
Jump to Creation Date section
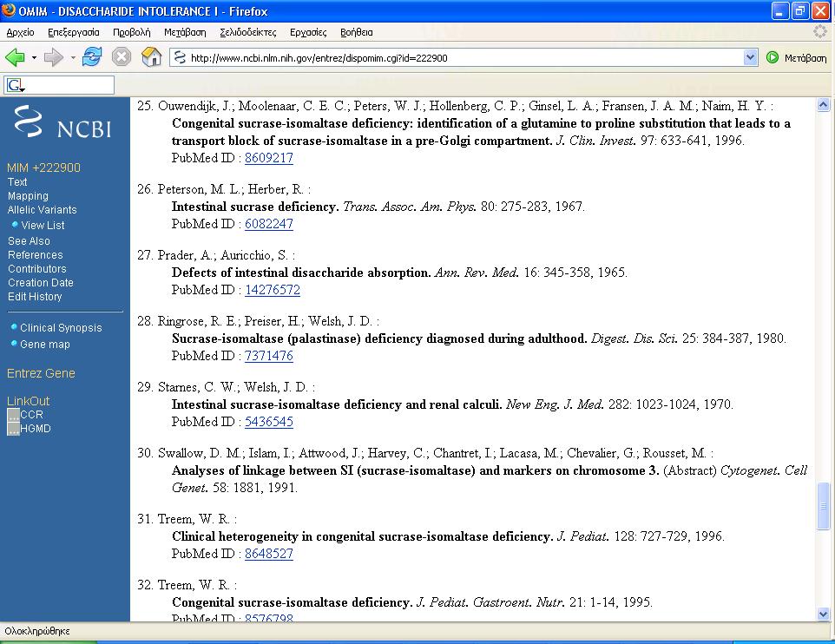click(41, 283)
